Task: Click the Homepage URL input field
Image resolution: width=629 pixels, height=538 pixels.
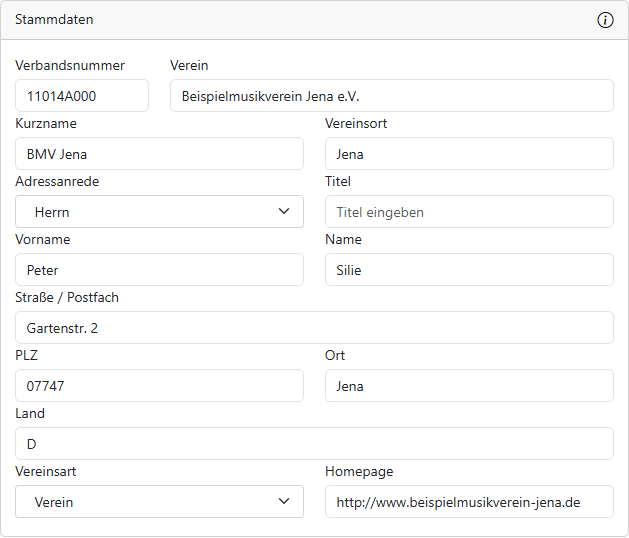Action: pos(469,502)
